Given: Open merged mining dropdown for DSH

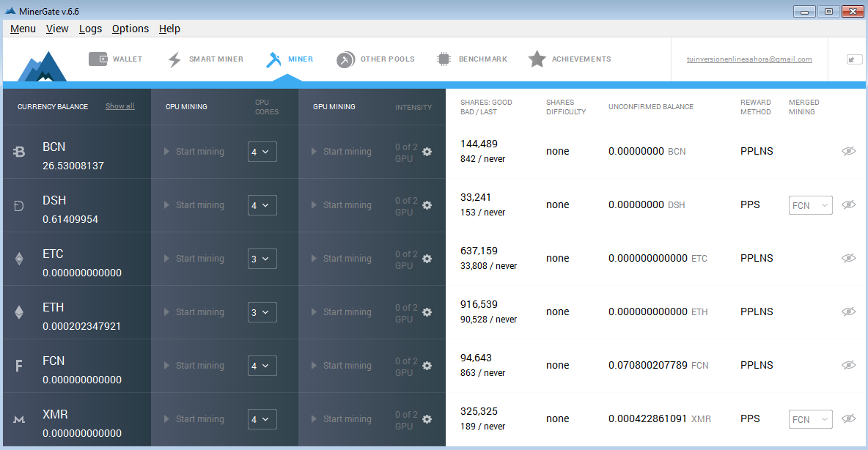Looking at the screenshot, I should tap(810, 205).
